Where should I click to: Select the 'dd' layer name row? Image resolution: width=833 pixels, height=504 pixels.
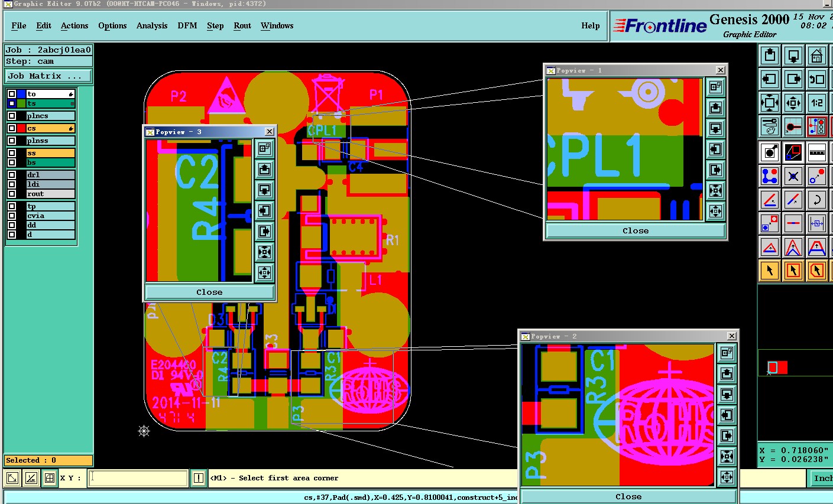coord(50,225)
